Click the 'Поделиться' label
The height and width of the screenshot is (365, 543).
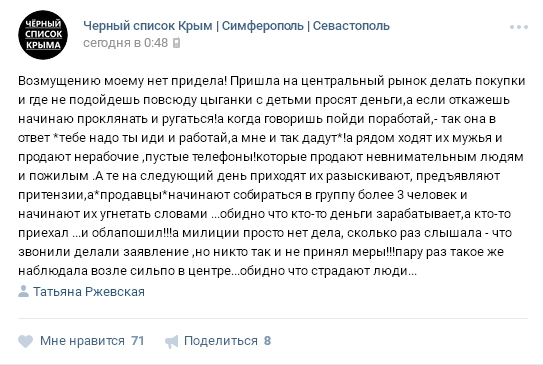[x=221, y=341]
